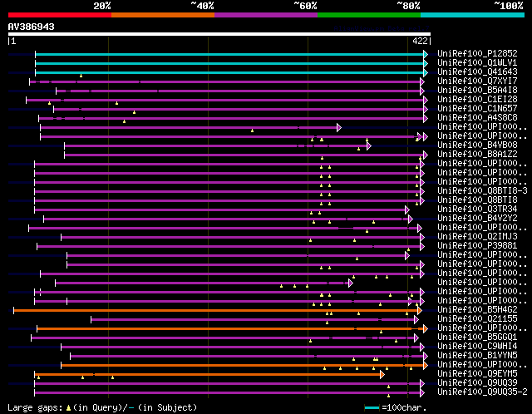This screenshot has height=414, width=532.
Task: Open hit UniRef100_Q1WLV1 label
Action: 477,62
